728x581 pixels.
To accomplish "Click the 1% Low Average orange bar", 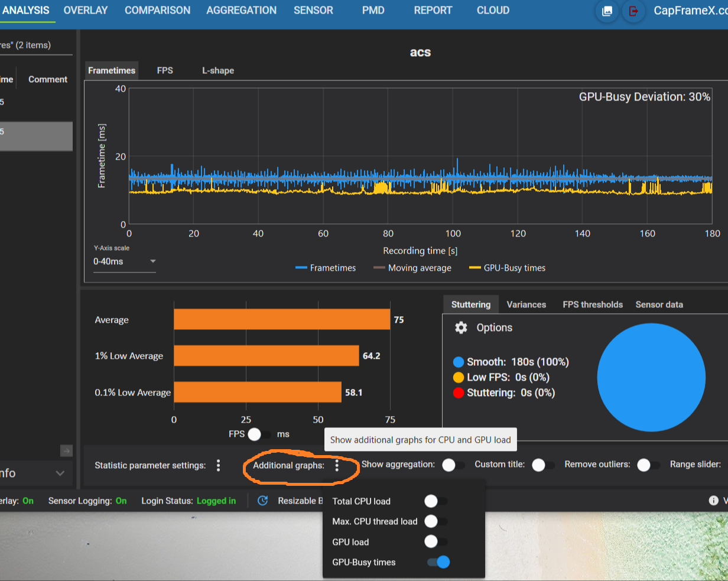I will click(266, 356).
